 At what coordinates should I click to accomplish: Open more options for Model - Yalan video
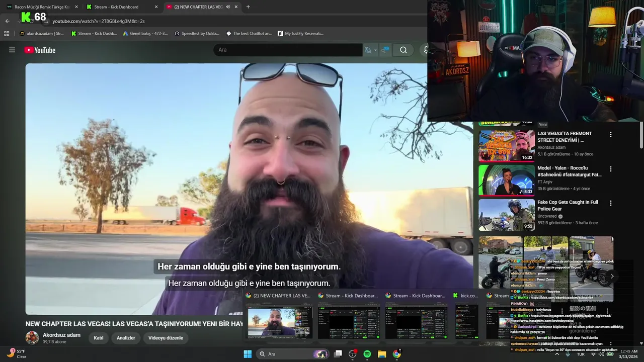pos(611,169)
